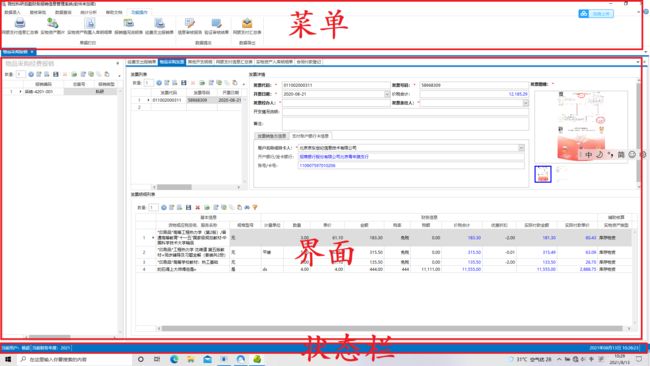Viewport: 650px width, 366px height.
Task: Click funnel filter icon in detail list toolbar
Action: coord(255,207)
